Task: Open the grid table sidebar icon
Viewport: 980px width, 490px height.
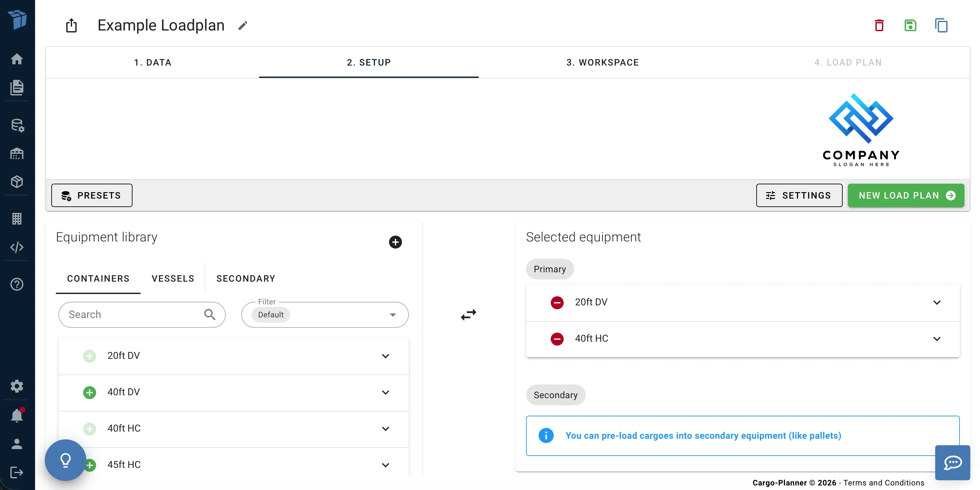Action: click(x=17, y=219)
